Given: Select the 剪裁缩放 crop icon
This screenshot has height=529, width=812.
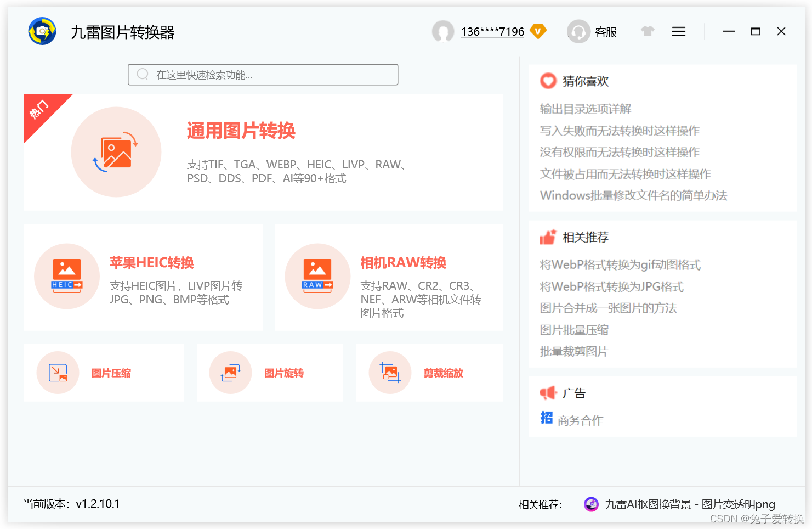Looking at the screenshot, I should pos(390,373).
